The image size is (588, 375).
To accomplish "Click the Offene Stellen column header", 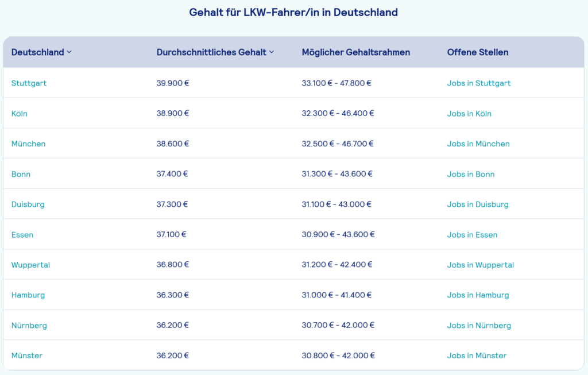I will (x=477, y=52).
